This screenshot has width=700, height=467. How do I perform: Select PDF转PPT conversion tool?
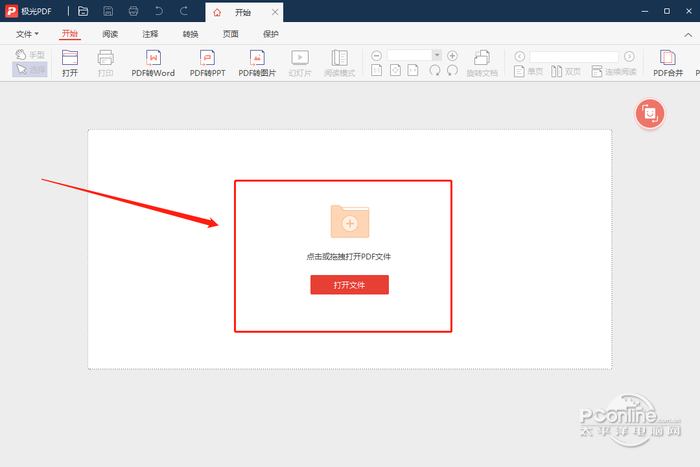(x=207, y=63)
